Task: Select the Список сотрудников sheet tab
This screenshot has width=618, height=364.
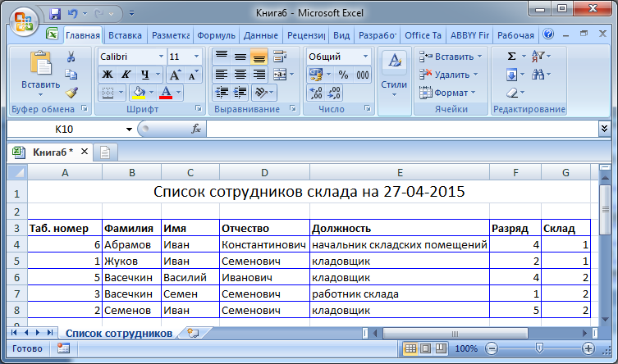Action: point(119,334)
